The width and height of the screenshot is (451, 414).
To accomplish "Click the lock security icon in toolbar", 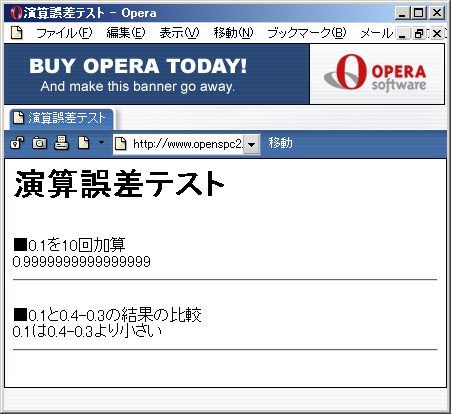I will tap(17, 143).
